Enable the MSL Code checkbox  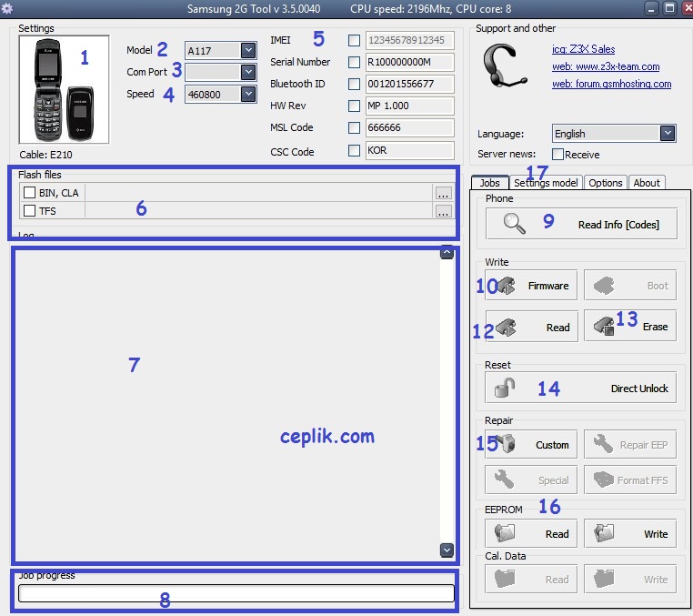coord(354,127)
